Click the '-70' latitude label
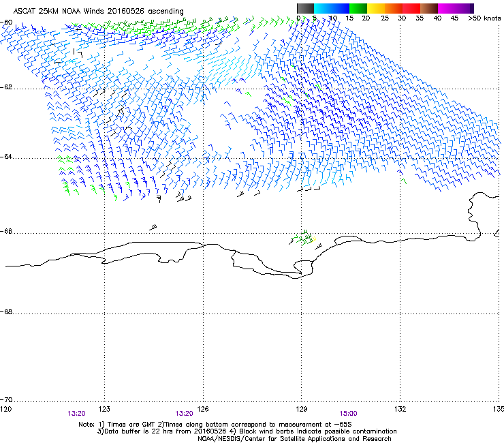Viewport: 504px width, 443px height. click(x=6, y=399)
